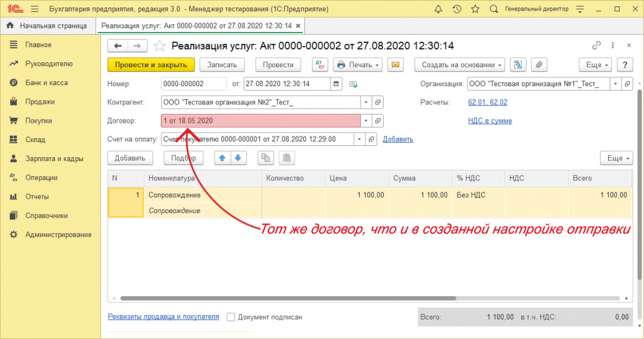Open Банк и касса section
Screen dimensions: 644x339
[x=47, y=82]
